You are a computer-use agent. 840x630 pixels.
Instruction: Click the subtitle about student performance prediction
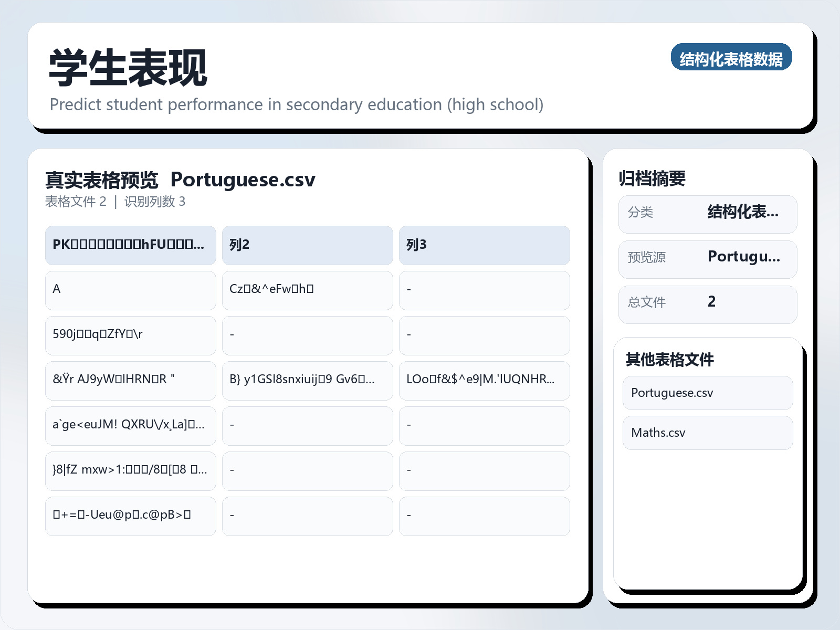pyautogui.click(x=297, y=104)
